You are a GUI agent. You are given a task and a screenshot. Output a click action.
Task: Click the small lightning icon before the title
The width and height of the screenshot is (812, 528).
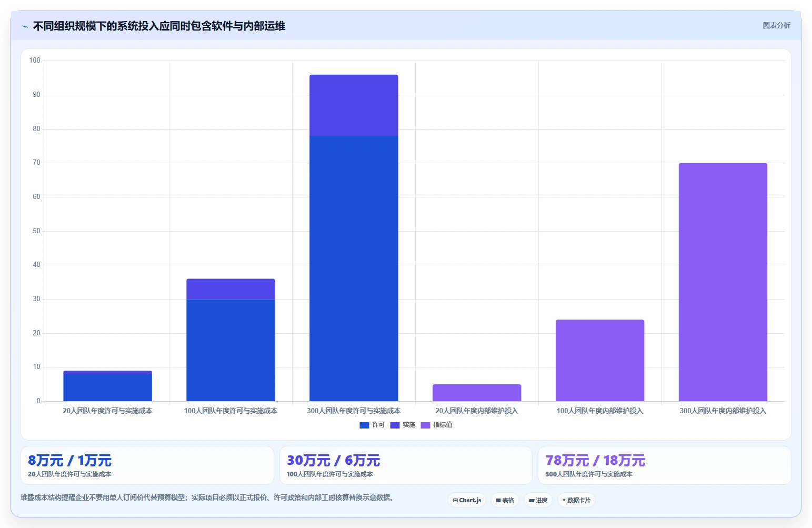[25, 26]
